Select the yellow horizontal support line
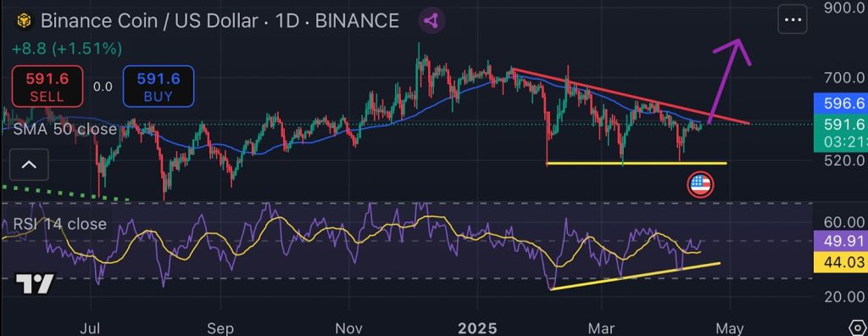 point(636,164)
